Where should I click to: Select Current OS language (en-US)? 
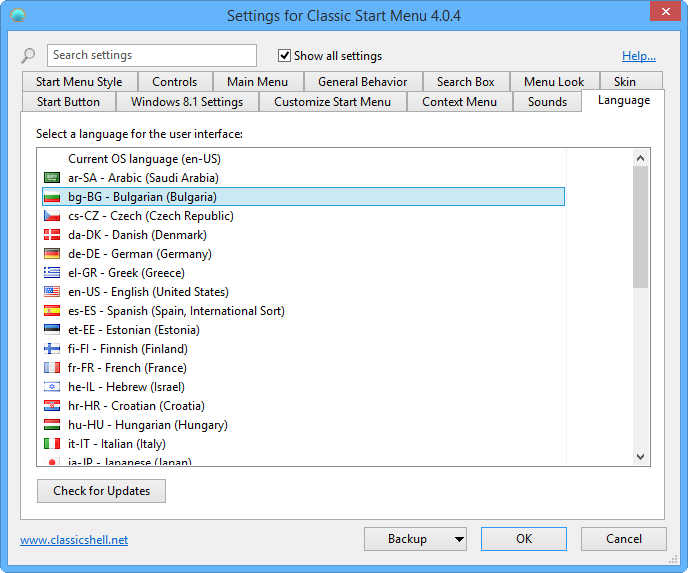[x=144, y=159]
